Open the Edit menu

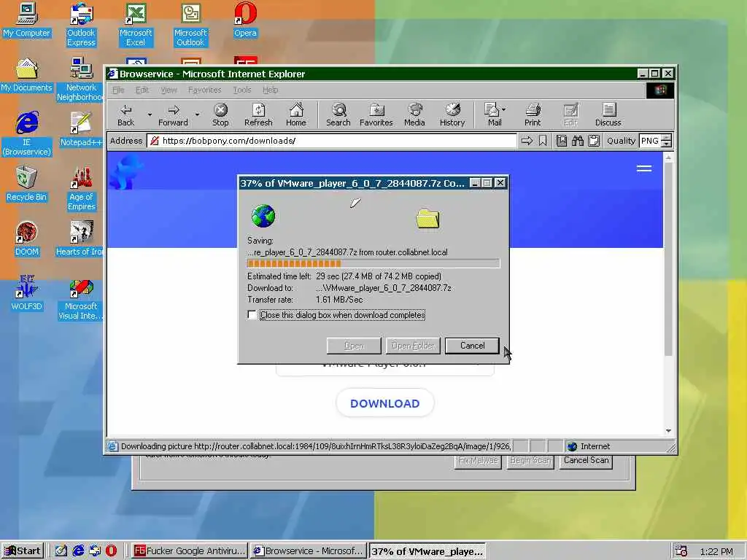pos(142,90)
